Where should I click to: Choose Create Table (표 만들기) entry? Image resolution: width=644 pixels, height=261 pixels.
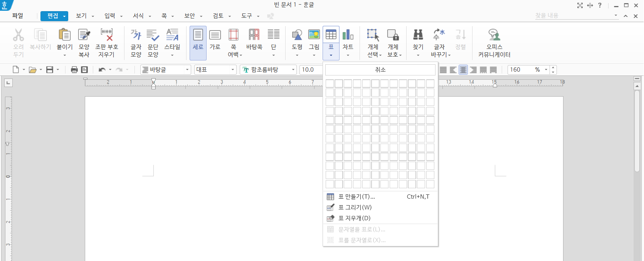click(x=380, y=197)
